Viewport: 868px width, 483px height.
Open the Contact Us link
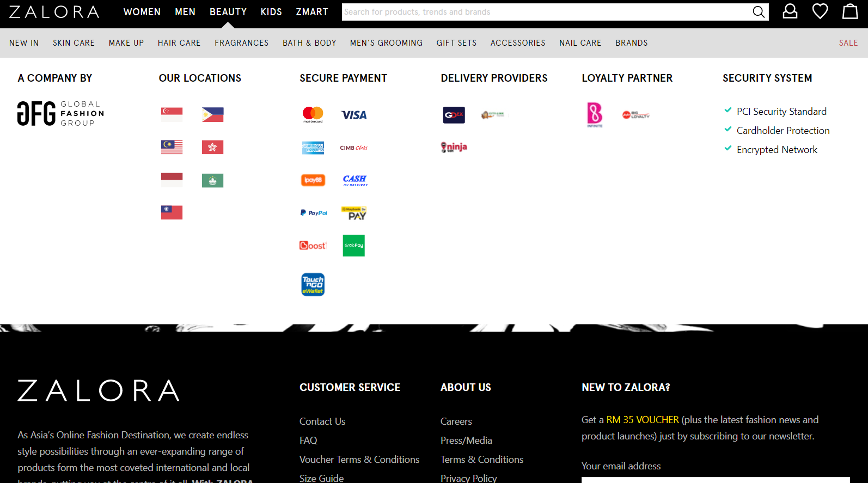click(x=322, y=421)
